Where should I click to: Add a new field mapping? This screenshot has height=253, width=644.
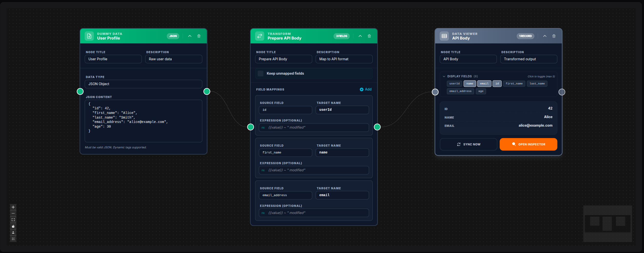pyautogui.click(x=365, y=89)
